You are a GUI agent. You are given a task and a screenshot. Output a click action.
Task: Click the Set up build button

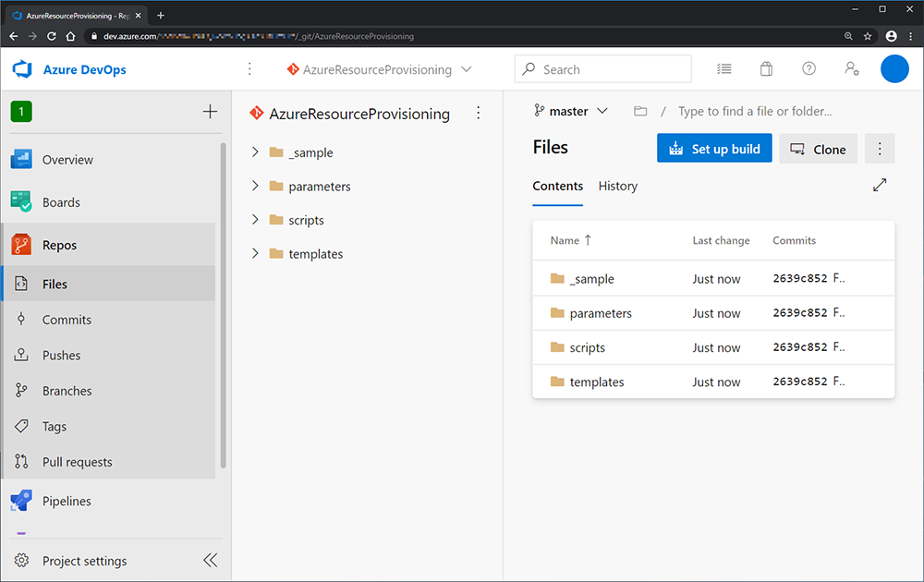pyautogui.click(x=714, y=149)
